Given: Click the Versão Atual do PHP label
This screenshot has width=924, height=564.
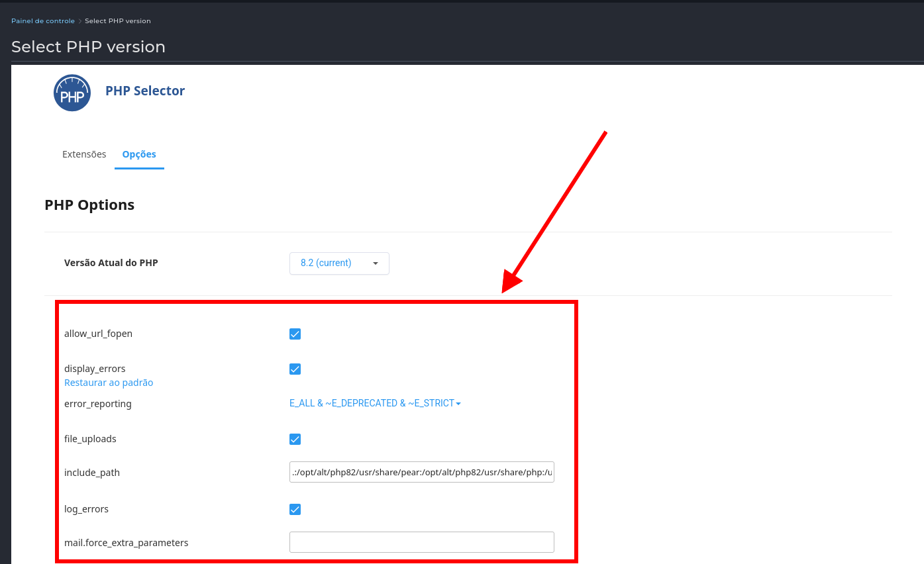Looking at the screenshot, I should [x=111, y=263].
